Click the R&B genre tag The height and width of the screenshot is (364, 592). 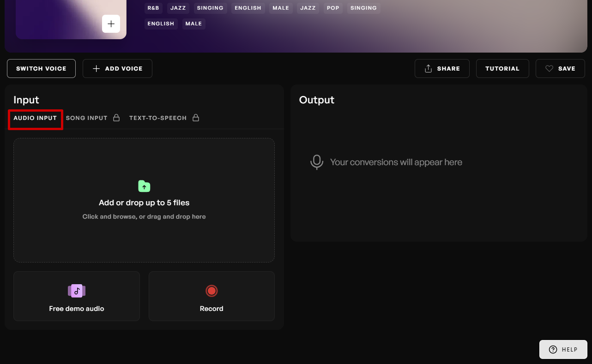coord(153,8)
